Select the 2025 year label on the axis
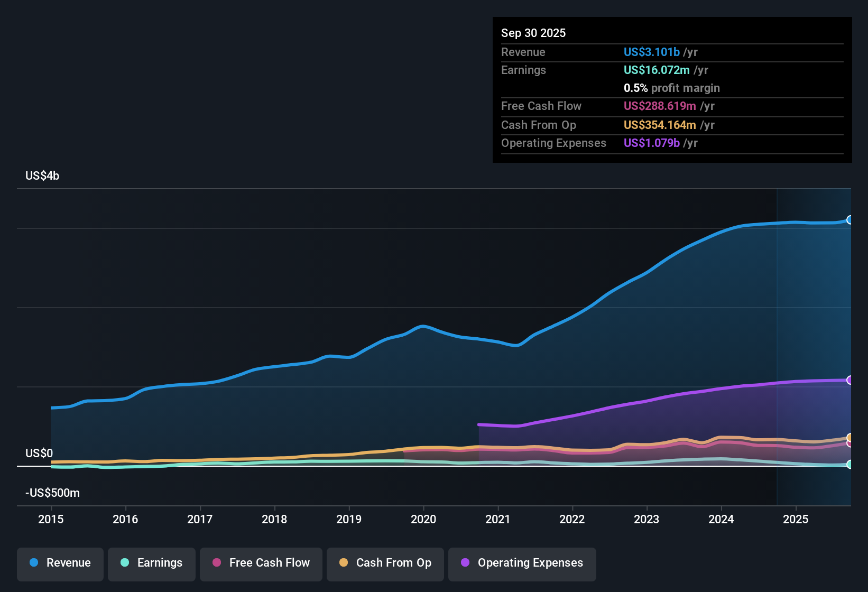Screen dimensions: 868x592 pyautogui.click(x=796, y=520)
